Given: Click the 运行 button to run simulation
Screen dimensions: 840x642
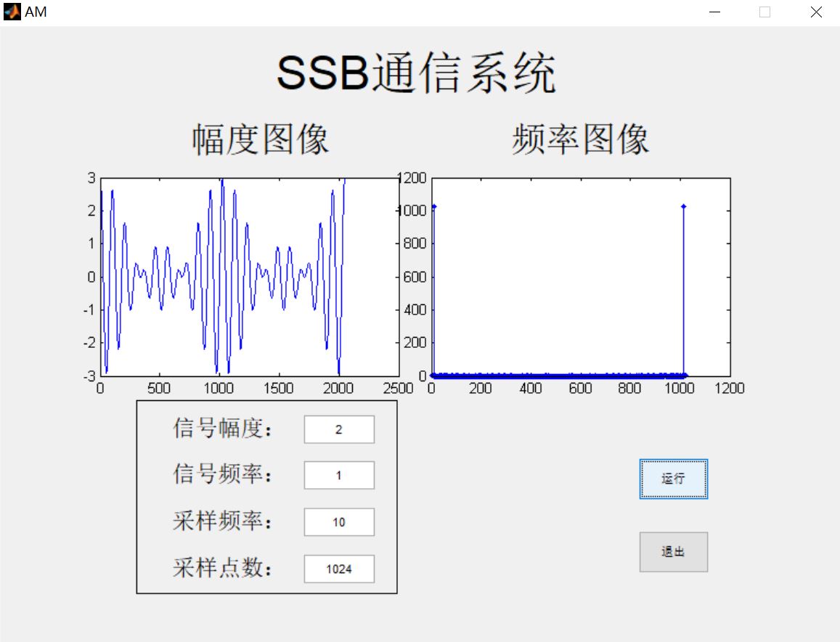Looking at the screenshot, I should pos(673,479).
